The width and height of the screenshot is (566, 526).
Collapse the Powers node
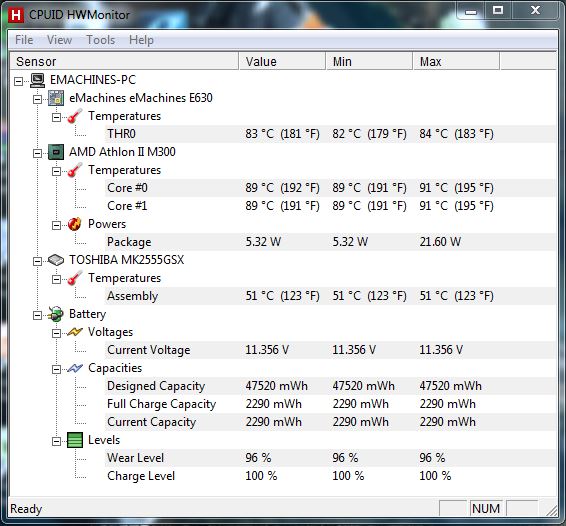(56, 225)
